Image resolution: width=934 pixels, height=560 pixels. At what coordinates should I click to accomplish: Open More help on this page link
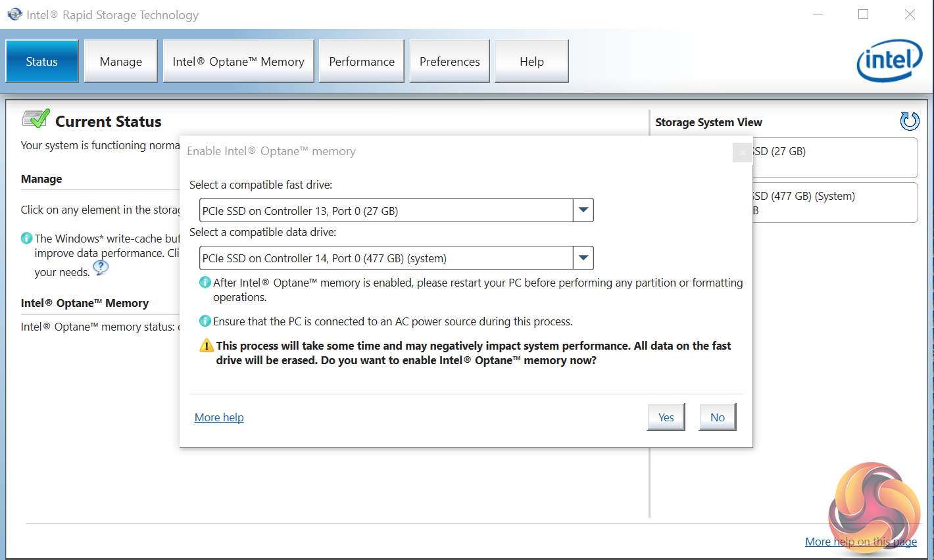click(x=861, y=542)
